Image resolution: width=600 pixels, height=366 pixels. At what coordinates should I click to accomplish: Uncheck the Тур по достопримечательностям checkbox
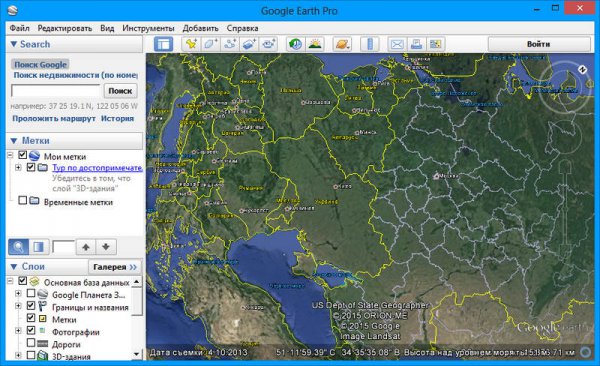pos(31,167)
